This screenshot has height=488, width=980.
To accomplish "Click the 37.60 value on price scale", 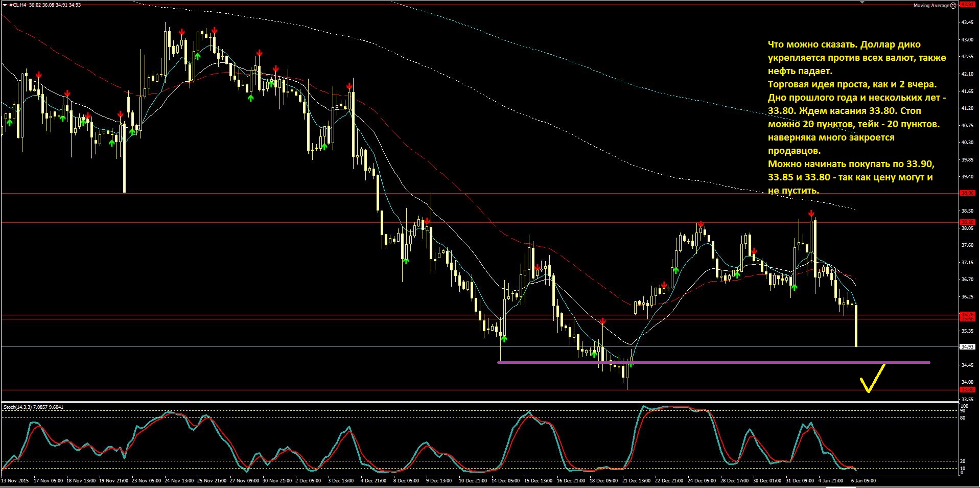I will coord(967,245).
